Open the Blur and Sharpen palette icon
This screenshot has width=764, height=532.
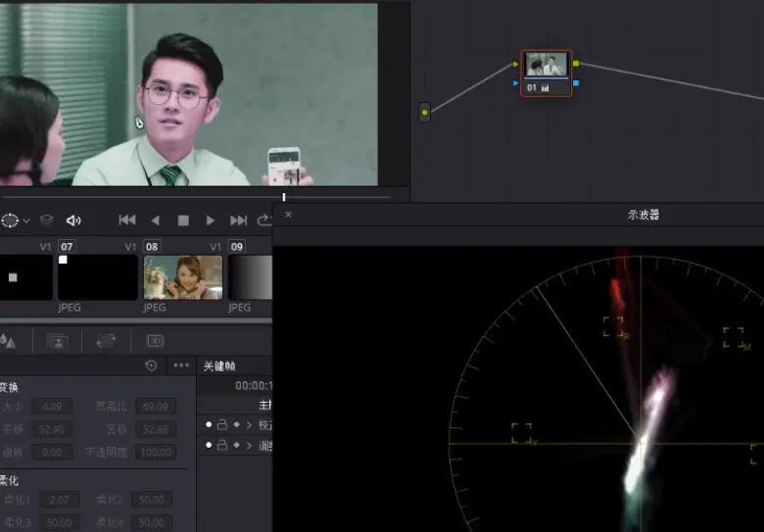8,341
